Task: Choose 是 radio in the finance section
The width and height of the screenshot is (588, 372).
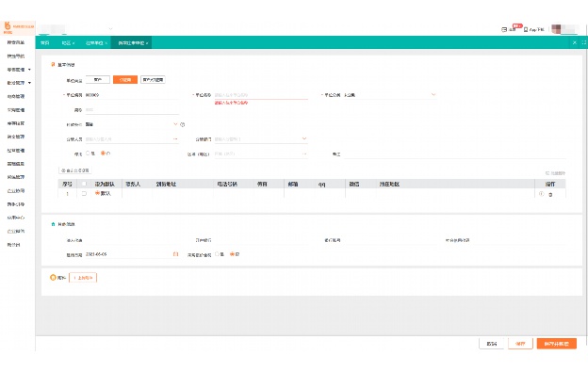Action: point(217,254)
